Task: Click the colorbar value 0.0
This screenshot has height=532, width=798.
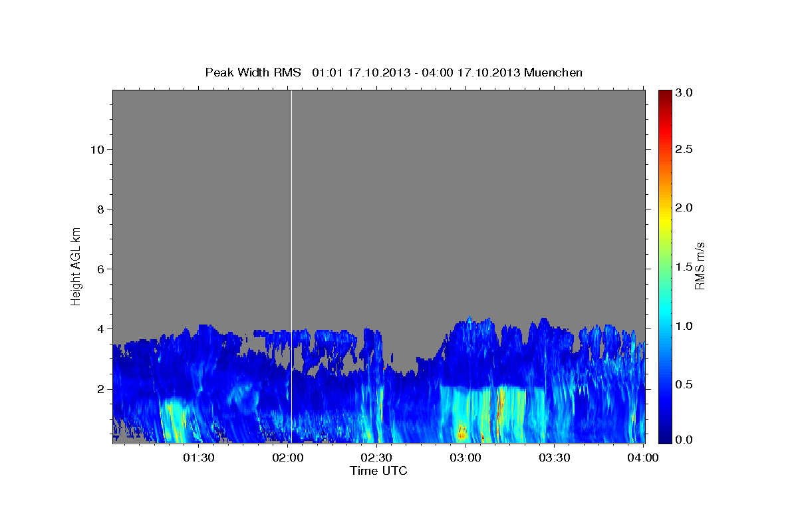Action: (x=684, y=440)
